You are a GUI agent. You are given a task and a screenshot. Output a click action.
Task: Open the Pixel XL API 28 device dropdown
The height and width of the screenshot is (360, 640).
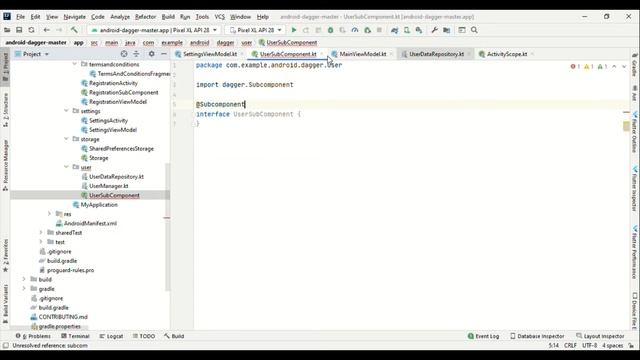pos(255,30)
